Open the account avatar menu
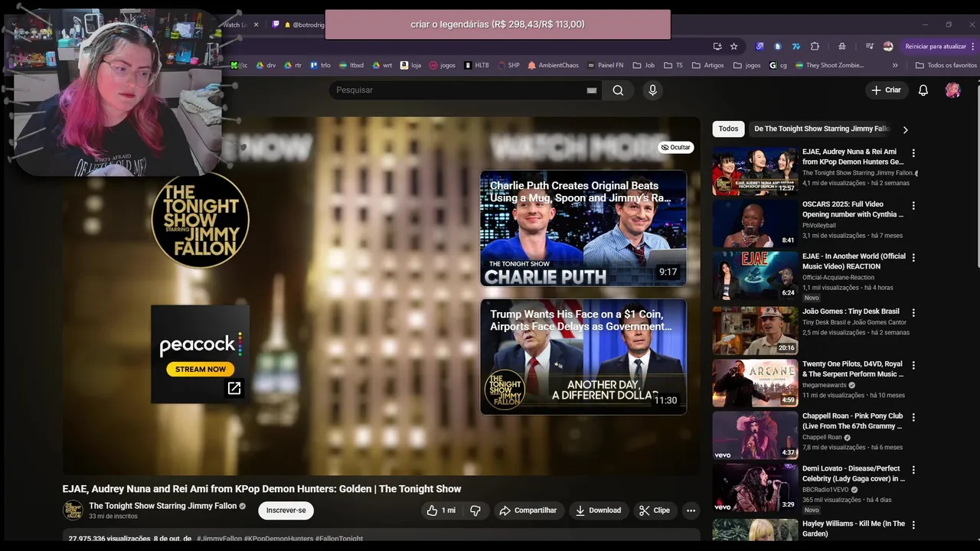Screen dimensions: 980x551 point(952,90)
